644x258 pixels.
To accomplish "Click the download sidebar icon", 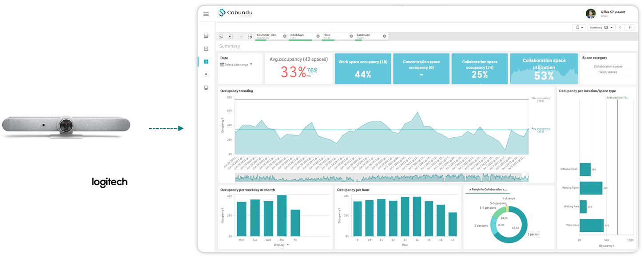I will click(x=206, y=75).
